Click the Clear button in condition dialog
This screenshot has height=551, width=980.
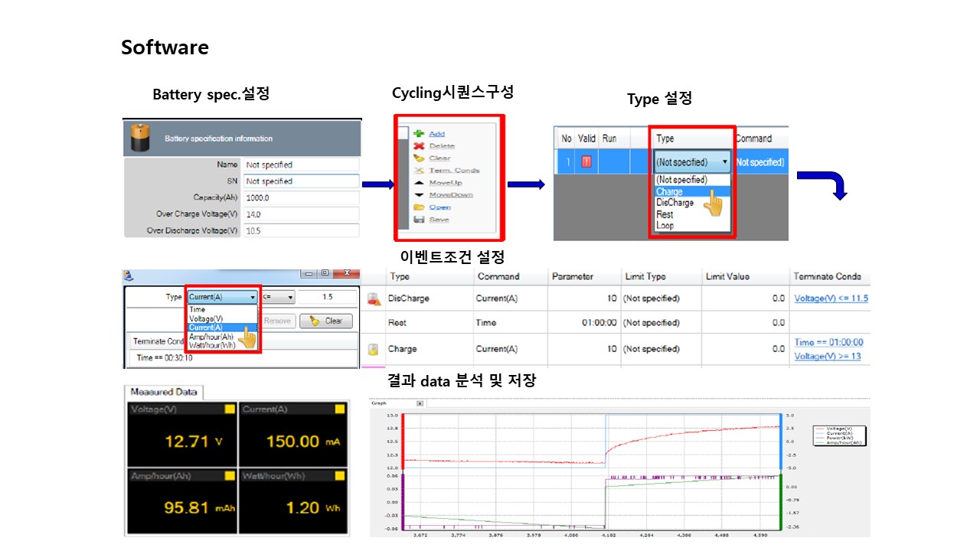tap(326, 321)
